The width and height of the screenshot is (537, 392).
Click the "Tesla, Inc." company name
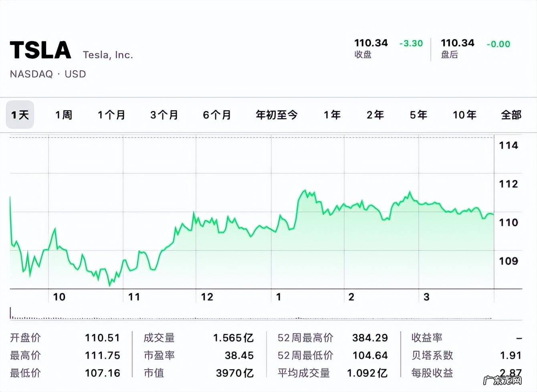pyautogui.click(x=107, y=54)
